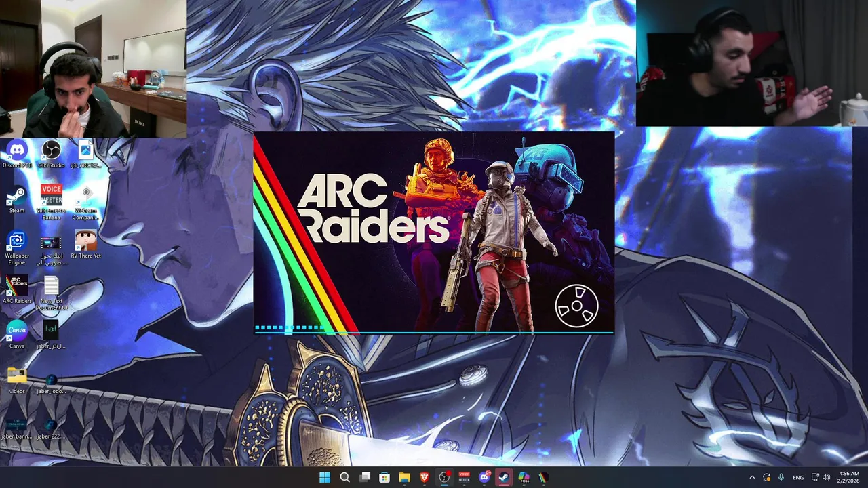868x488 pixels.
Task: Select the ij3i_ARC image file on desktop
Action: click(x=85, y=154)
